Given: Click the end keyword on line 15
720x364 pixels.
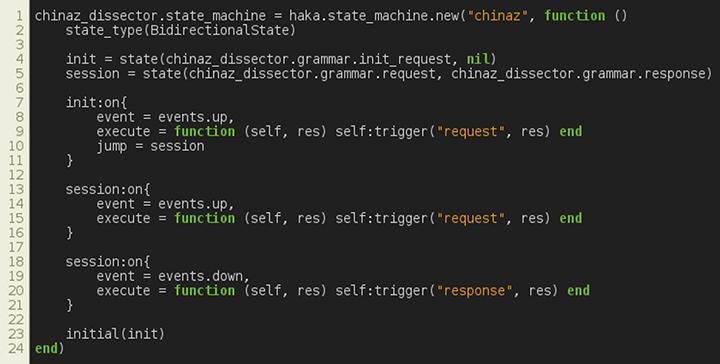Looking at the screenshot, I should tap(570, 218).
